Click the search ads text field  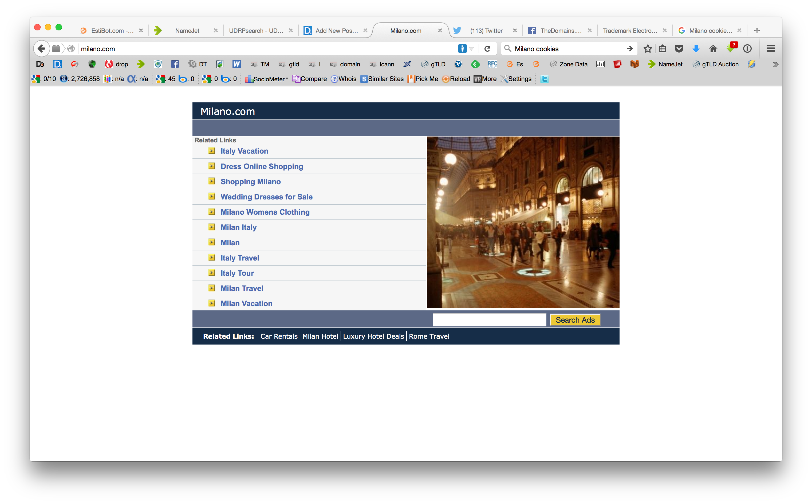coord(489,320)
